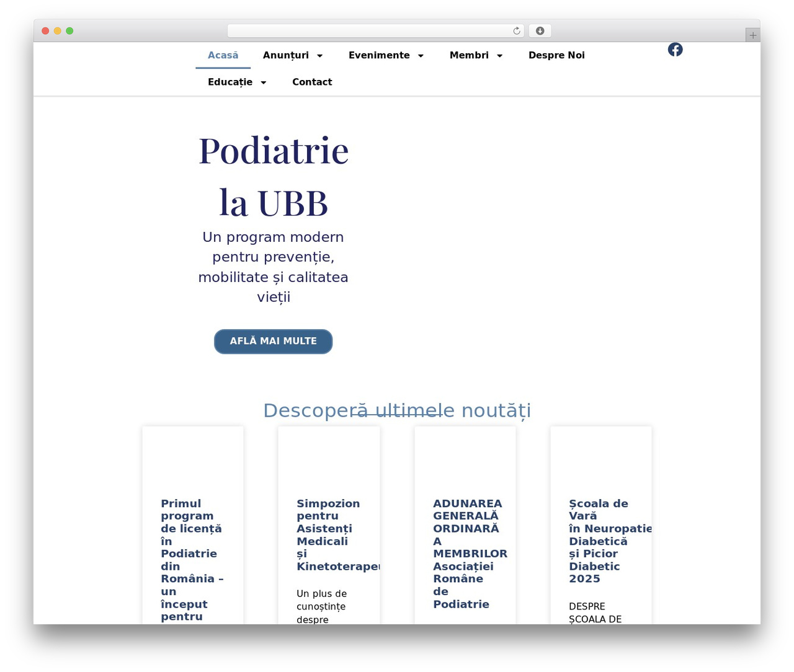Open the Simpozion pentru Asistenți Medicali article
Image resolution: width=794 pixels, height=672 pixels.
pos(338,535)
